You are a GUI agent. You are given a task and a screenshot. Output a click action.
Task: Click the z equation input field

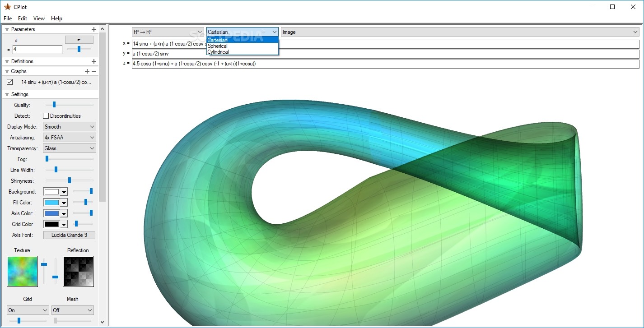(x=385, y=64)
